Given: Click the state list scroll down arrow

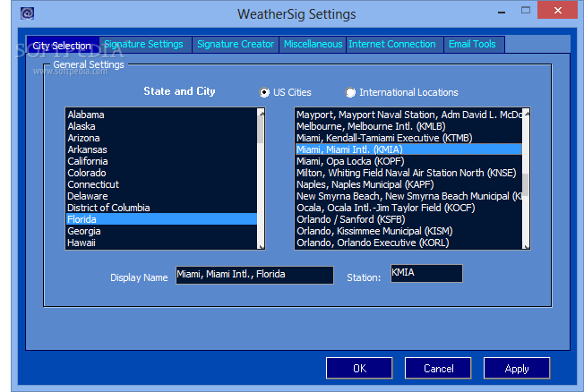Looking at the screenshot, I should [x=261, y=245].
